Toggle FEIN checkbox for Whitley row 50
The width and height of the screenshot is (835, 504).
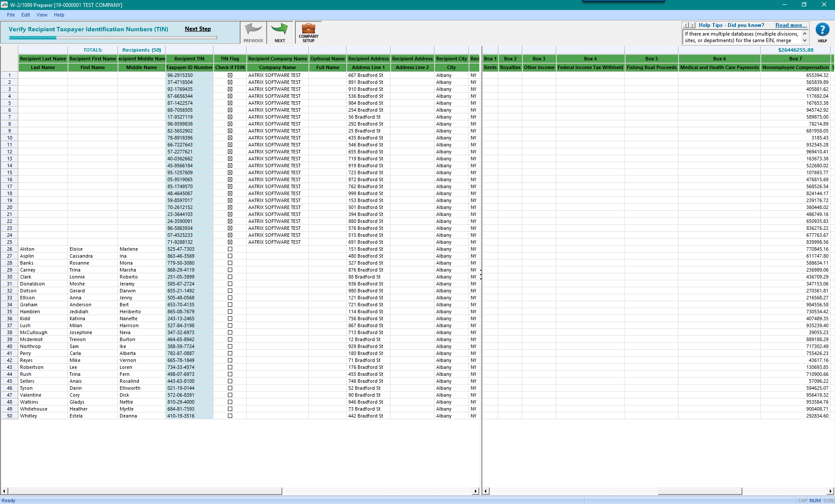pyautogui.click(x=230, y=416)
